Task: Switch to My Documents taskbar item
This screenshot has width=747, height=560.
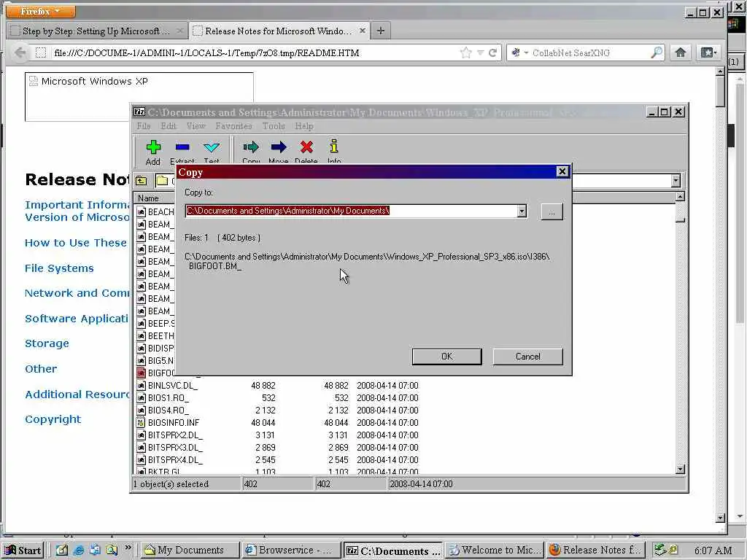Action: (190, 550)
